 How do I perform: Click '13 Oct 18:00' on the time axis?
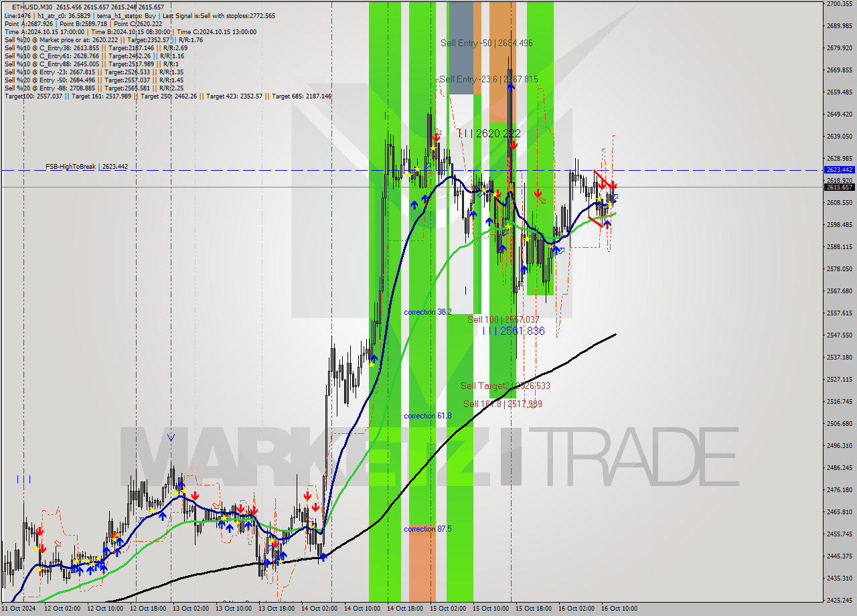277,609
